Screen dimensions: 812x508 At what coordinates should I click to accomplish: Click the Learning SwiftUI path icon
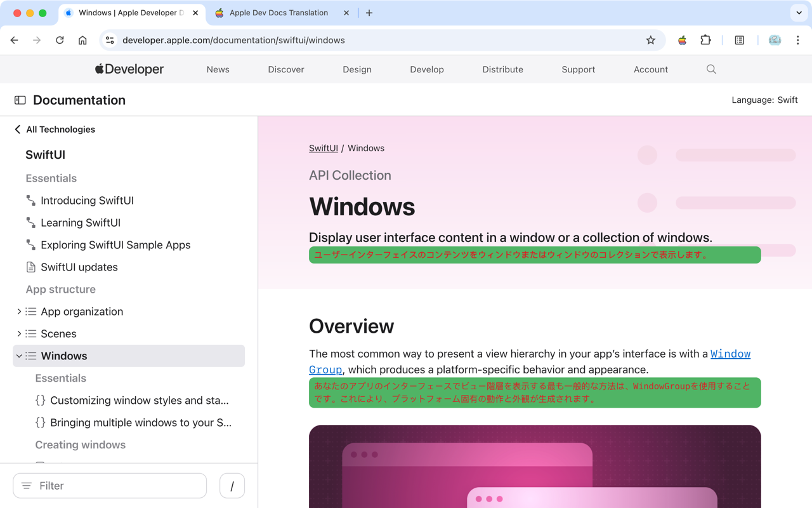[x=31, y=223]
